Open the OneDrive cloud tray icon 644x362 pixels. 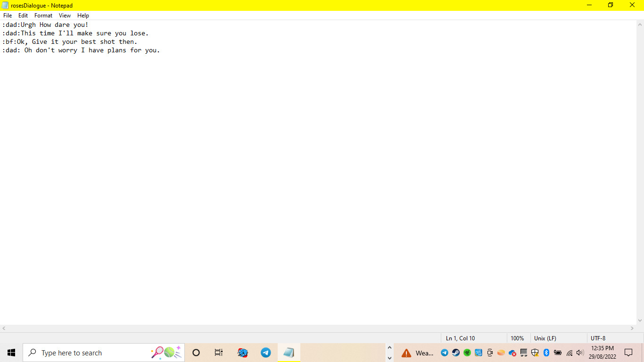[512, 353]
